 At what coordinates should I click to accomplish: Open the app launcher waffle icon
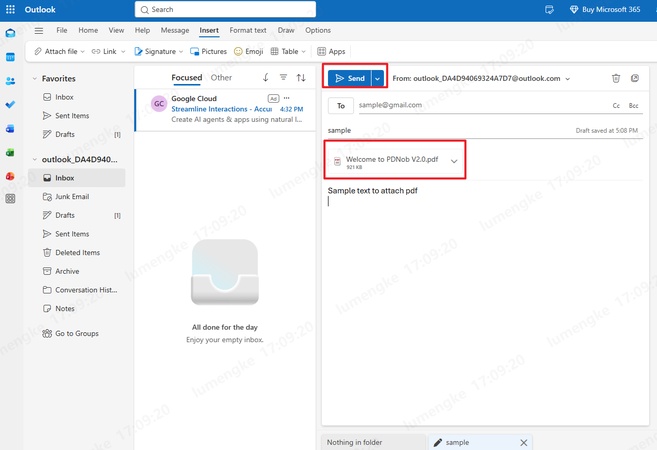coord(10,9)
